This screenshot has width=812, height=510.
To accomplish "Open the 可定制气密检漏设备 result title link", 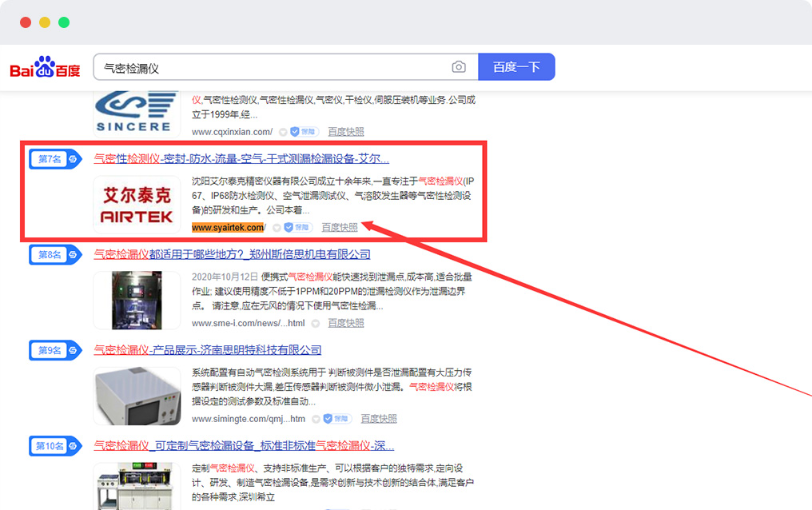I will click(x=244, y=445).
